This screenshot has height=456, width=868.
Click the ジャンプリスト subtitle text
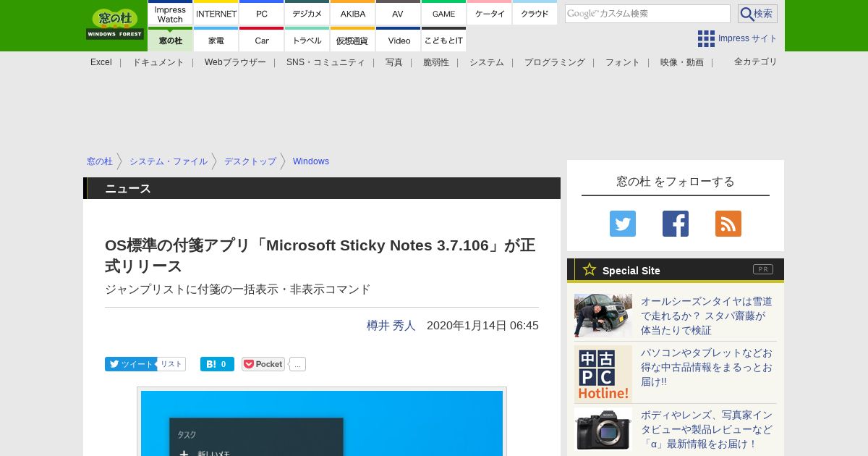(238, 290)
